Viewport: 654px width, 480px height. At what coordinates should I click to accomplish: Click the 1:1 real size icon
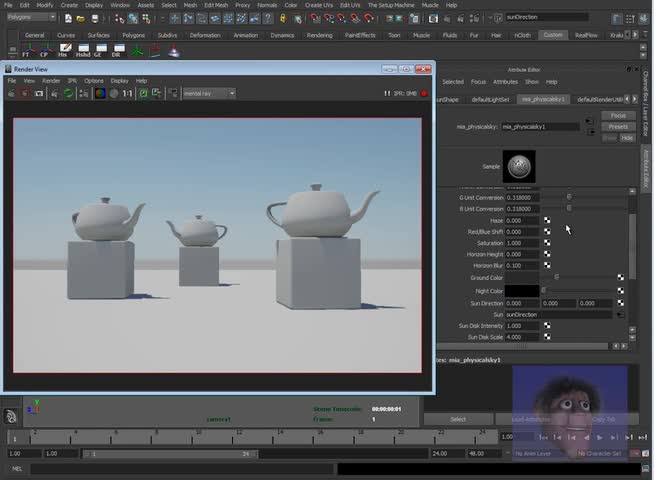[x=128, y=93]
